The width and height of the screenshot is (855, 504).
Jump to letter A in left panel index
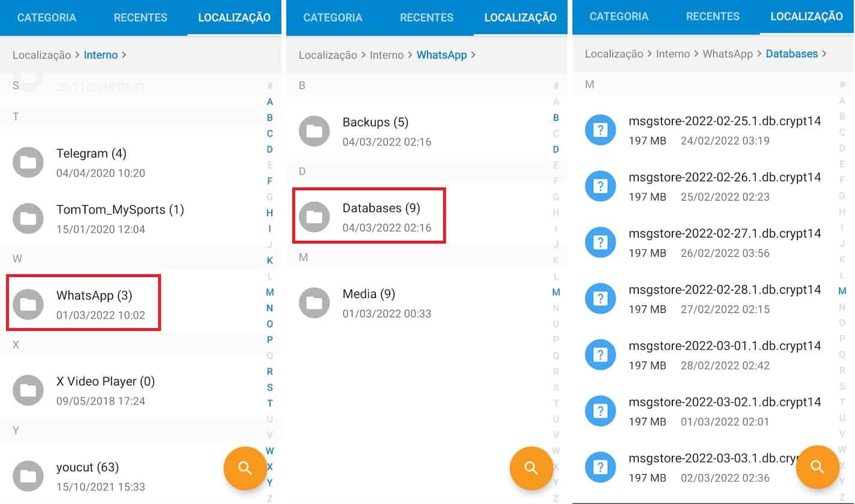(270, 102)
